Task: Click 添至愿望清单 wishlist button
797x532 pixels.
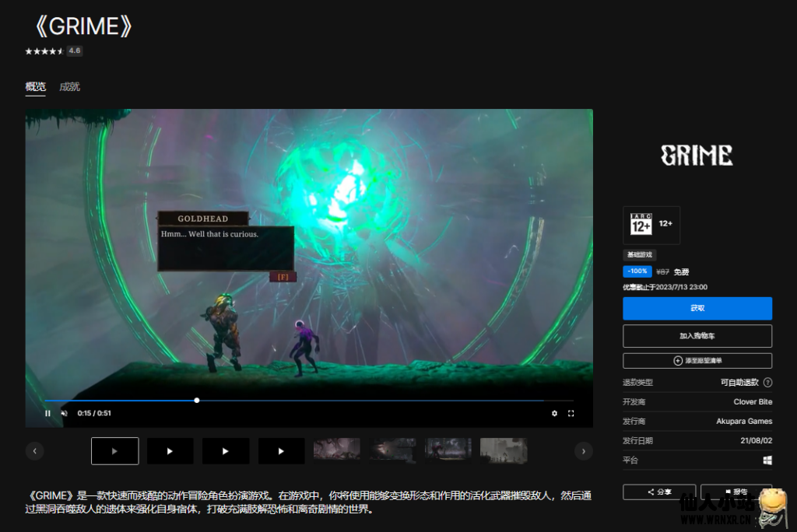Action: (697, 361)
